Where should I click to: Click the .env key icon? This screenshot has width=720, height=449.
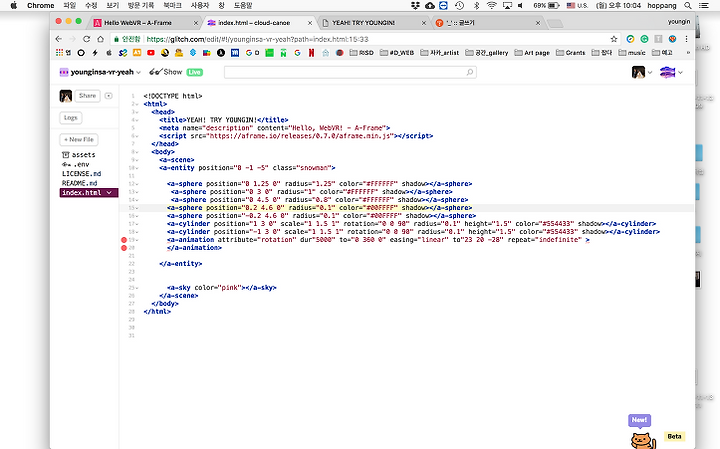[x=66, y=164]
